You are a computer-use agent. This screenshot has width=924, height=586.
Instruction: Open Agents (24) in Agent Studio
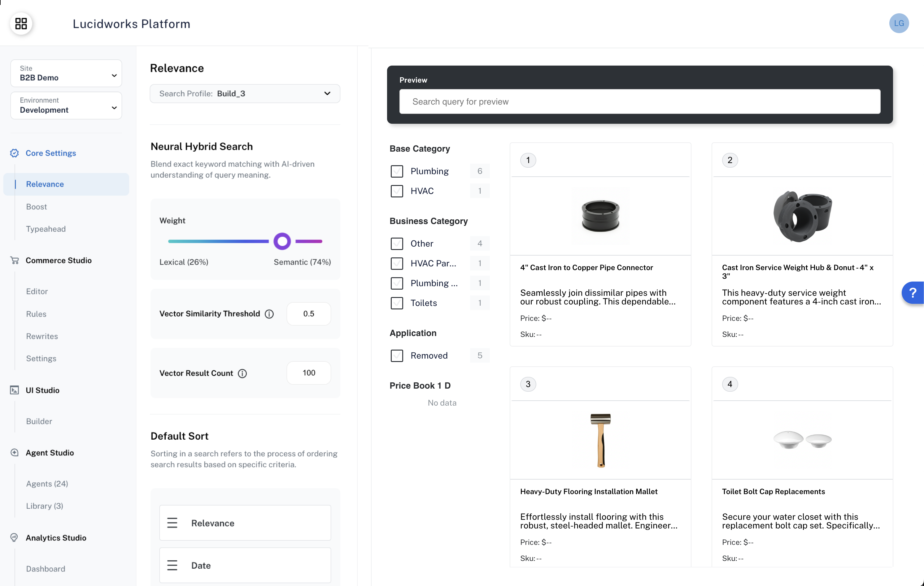coord(47,484)
